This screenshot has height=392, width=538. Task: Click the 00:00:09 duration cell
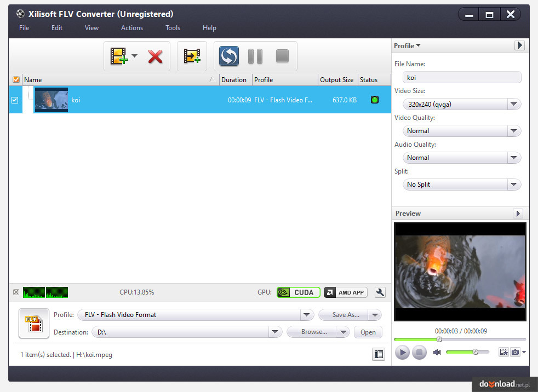click(239, 100)
